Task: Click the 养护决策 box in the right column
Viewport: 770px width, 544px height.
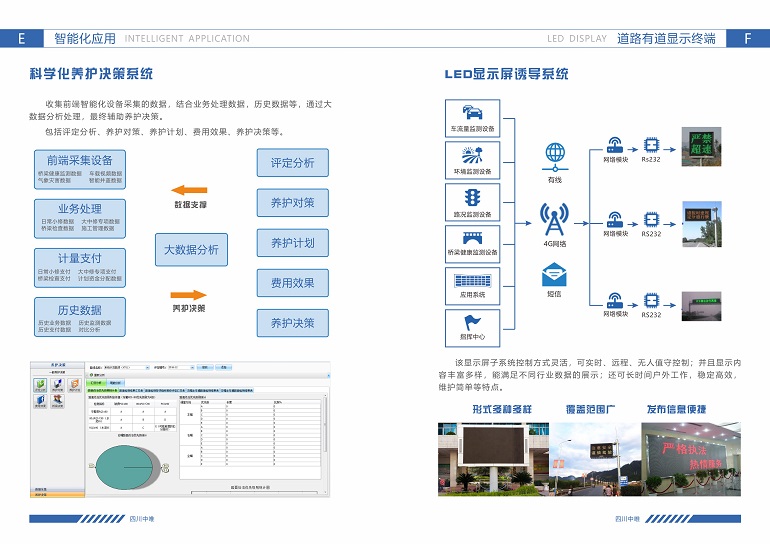Action: pos(293,323)
